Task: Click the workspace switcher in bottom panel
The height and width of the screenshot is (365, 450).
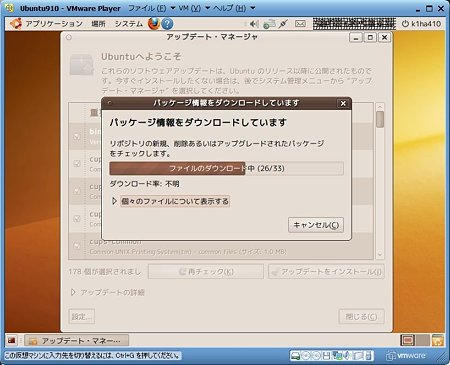Action: 415,340
